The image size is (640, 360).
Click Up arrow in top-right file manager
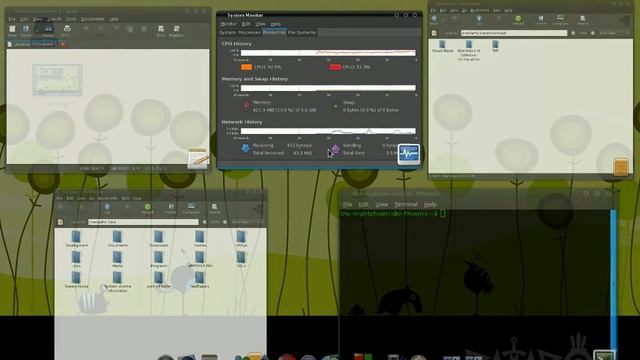pyautogui.click(x=479, y=20)
